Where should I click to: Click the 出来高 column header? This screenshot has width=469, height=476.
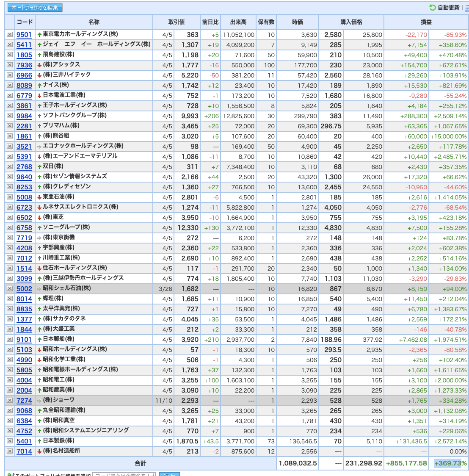pyautogui.click(x=238, y=22)
